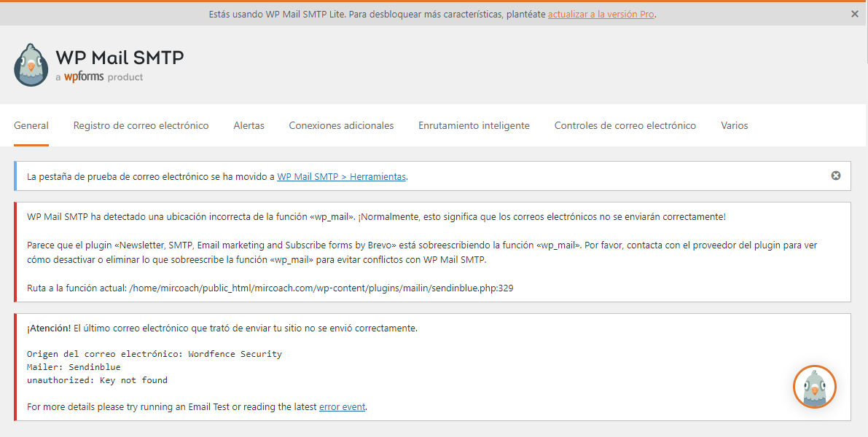The image size is (868, 437).
Task: Open WP Mail SMTP > Herramientas link
Action: [342, 176]
